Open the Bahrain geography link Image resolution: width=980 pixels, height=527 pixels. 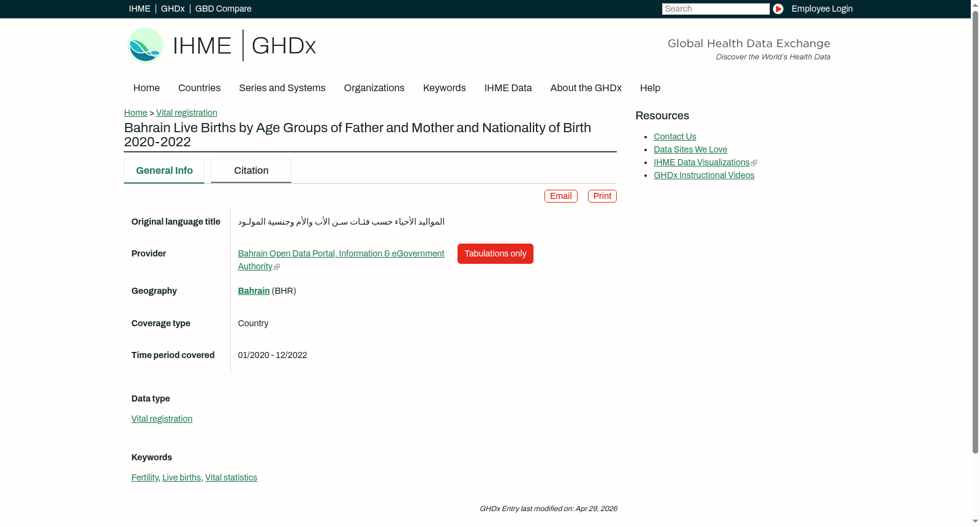coord(254,291)
